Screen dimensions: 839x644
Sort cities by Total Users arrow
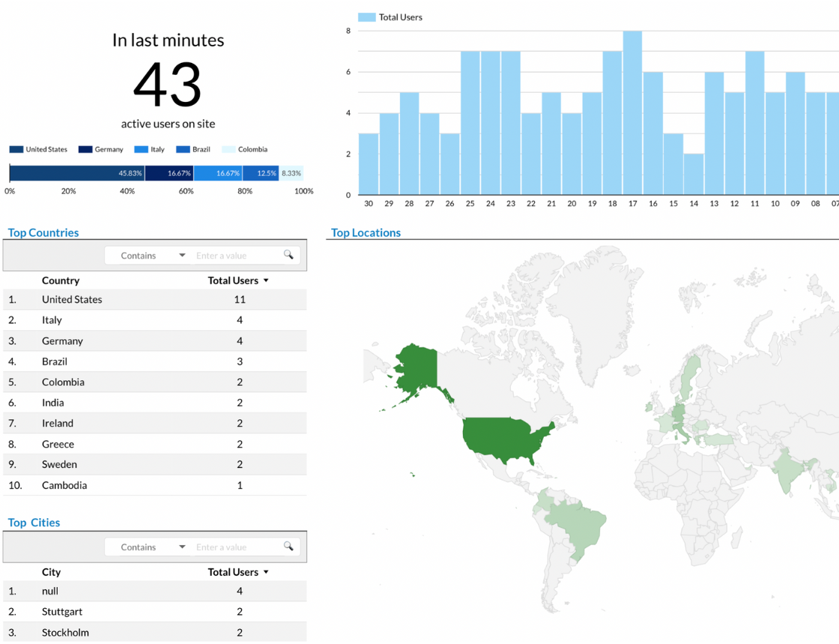266,572
